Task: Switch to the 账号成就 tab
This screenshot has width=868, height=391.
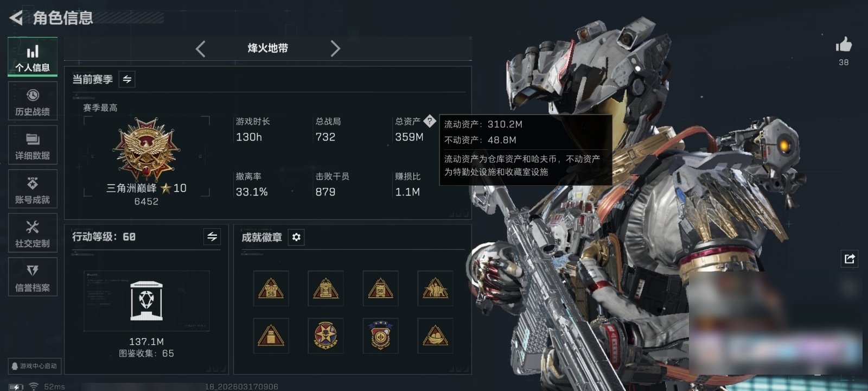Action: click(x=33, y=189)
